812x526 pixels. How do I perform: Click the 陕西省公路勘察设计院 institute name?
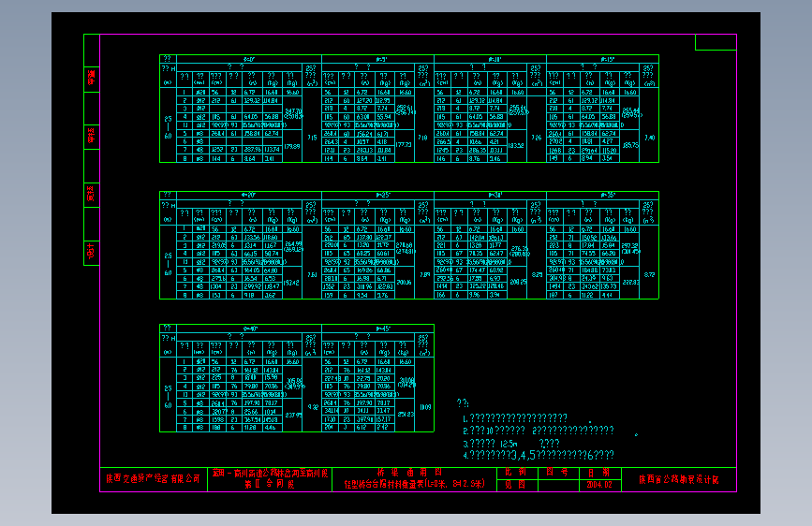(679, 479)
